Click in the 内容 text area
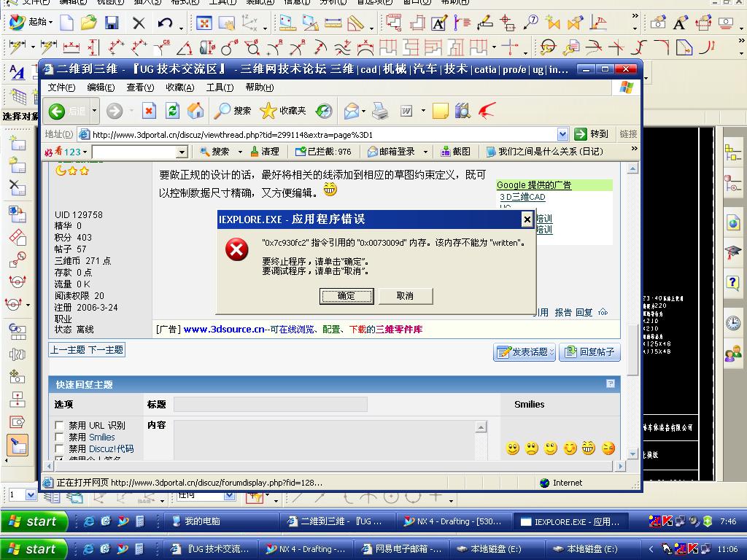 (x=325, y=440)
